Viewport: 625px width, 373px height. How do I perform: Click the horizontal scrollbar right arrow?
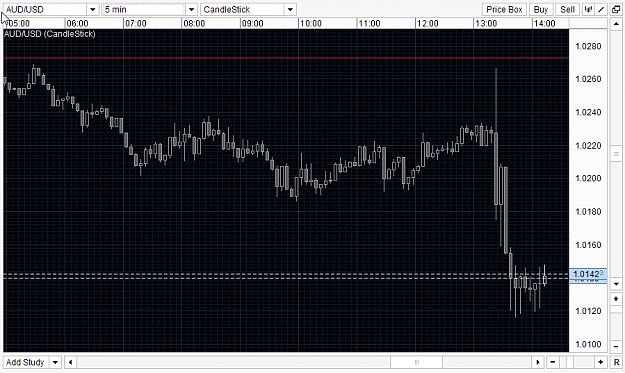click(x=538, y=362)
